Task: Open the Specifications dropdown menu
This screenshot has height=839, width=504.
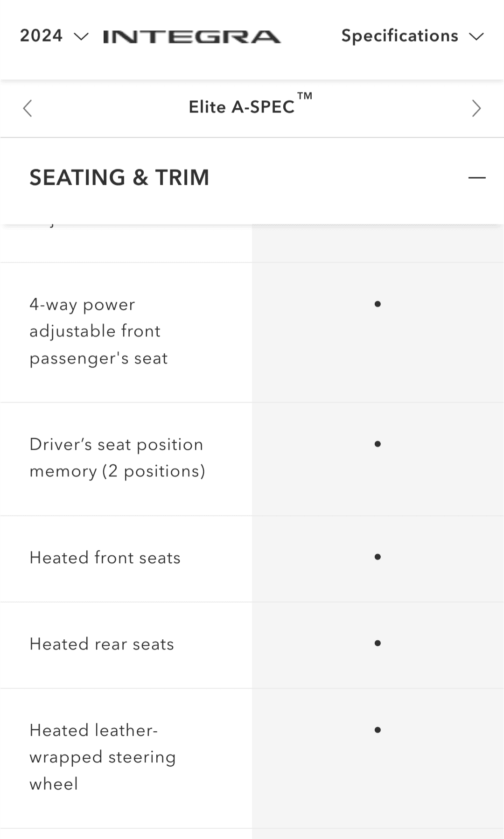Action: click(x=399, y=36)
